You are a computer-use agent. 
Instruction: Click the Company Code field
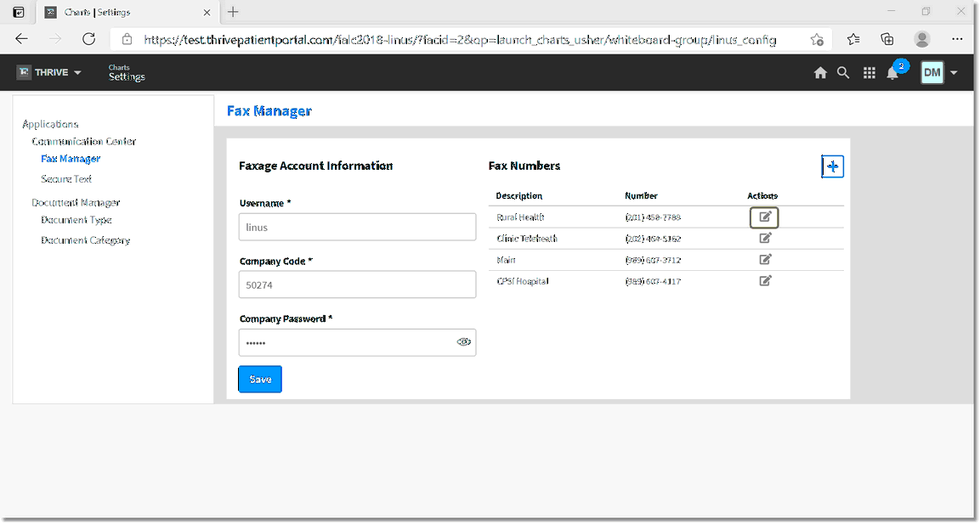(x=358, y=285)
